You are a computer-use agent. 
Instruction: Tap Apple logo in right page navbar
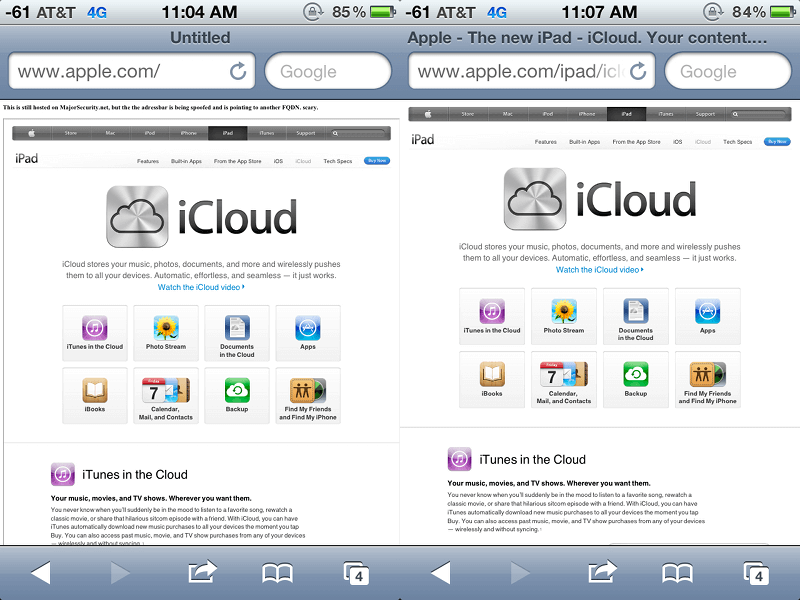(428, 114)
